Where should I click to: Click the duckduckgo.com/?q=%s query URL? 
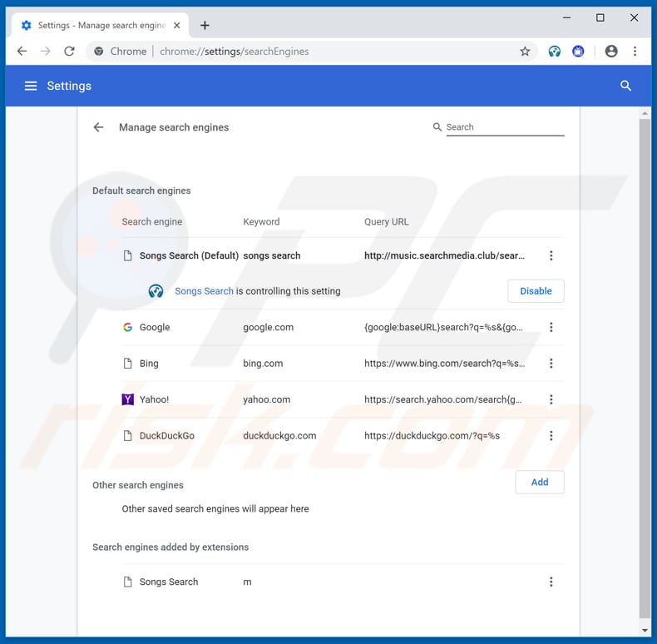(x=432, y=436)
